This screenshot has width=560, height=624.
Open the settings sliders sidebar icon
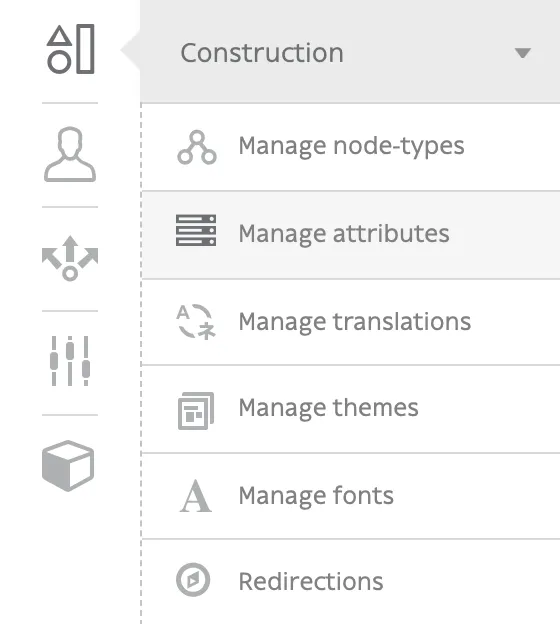pyautogui.click(x=70, y=361)
